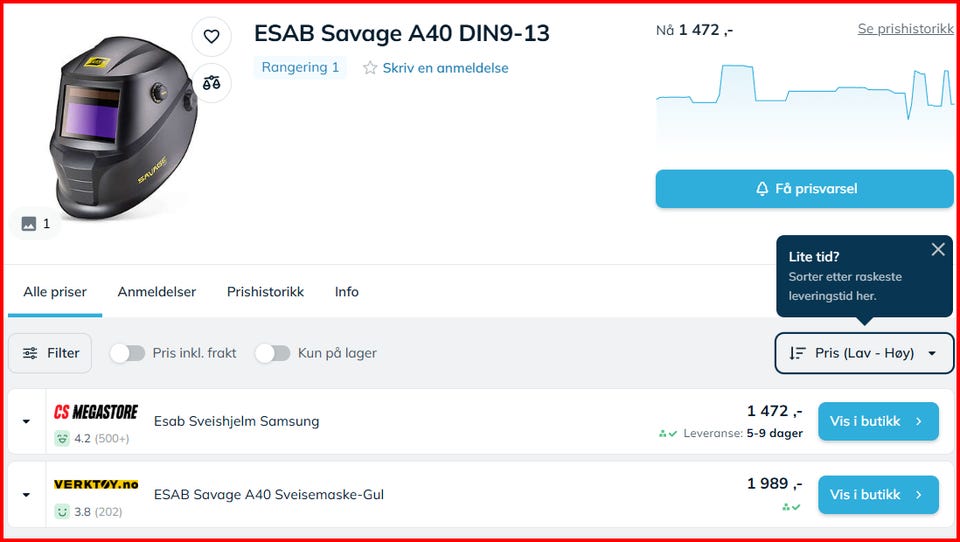Click the Verktoy.no logo

pyautogui.click(x=96, y=484)
